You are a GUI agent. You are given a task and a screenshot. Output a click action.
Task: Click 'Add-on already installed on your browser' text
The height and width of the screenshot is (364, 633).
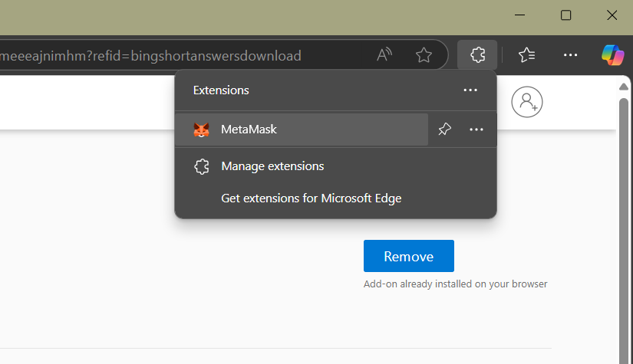coord(455,284)
